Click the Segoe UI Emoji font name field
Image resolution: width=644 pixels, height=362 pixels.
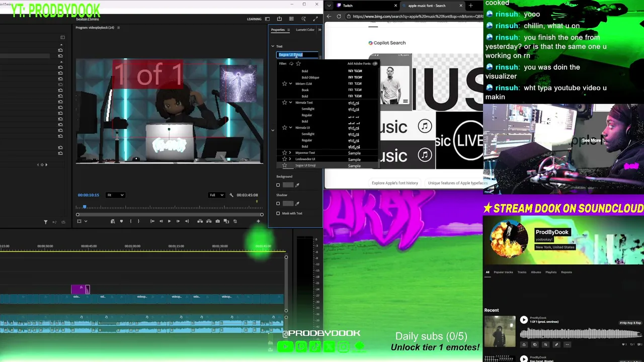point(297,55)
